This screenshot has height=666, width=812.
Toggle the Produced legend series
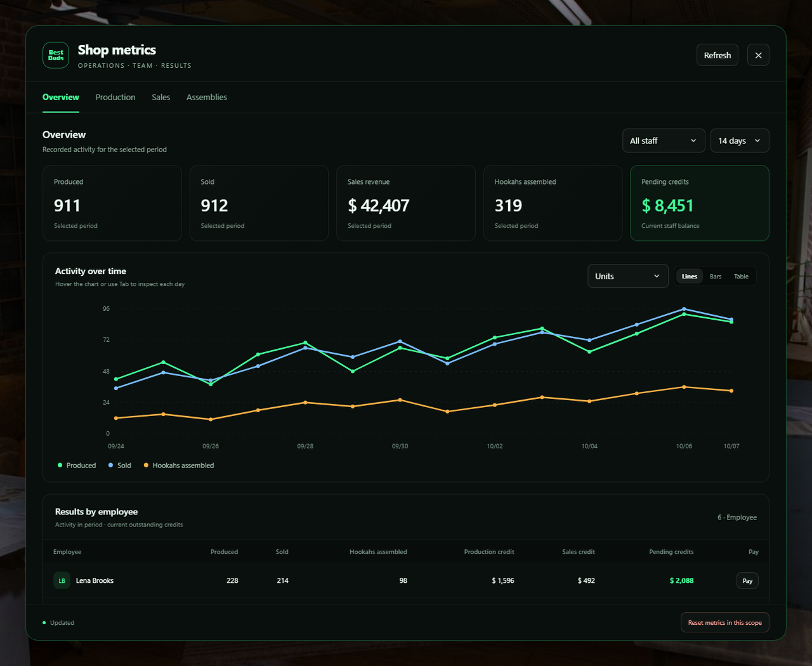tap(77, 466)
